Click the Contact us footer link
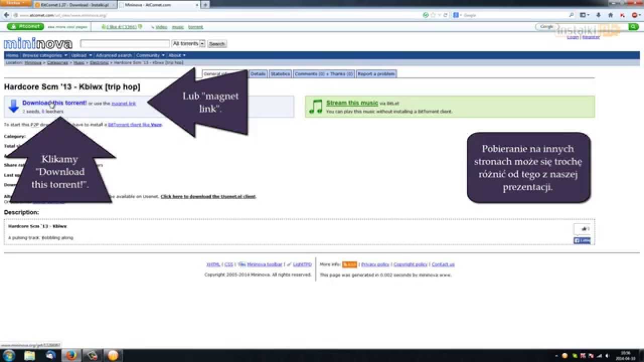This screenshot has height=362, width=644. coord(443,264)
